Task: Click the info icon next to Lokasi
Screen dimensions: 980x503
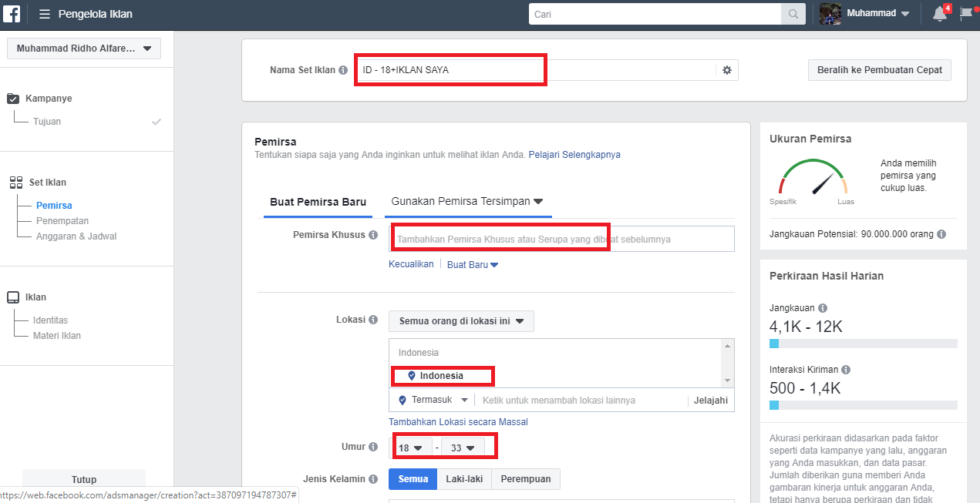Action: tap(373, 320)
